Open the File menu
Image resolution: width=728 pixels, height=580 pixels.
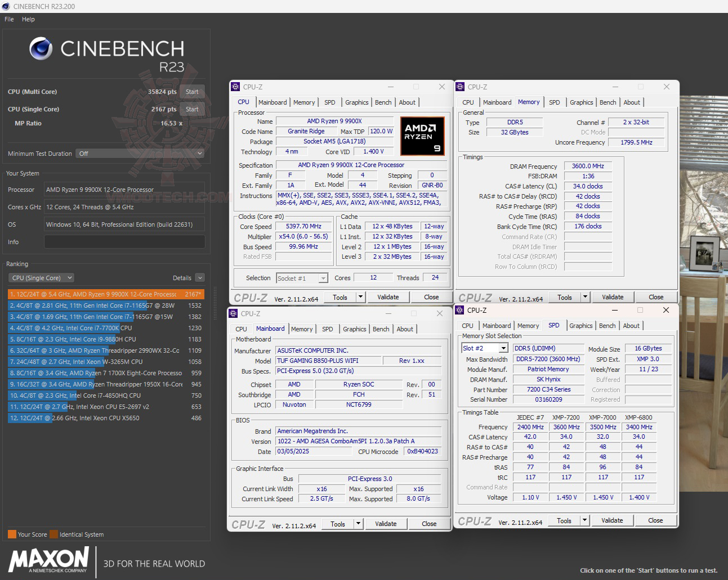coord(8,19)
